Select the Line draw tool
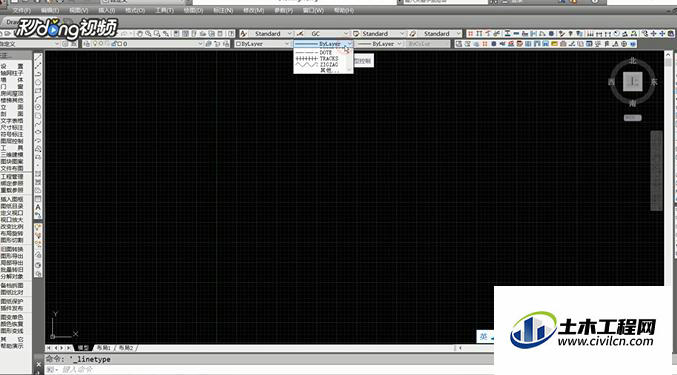The width and height of the screenshot is (677, 375). pos(38,57)
